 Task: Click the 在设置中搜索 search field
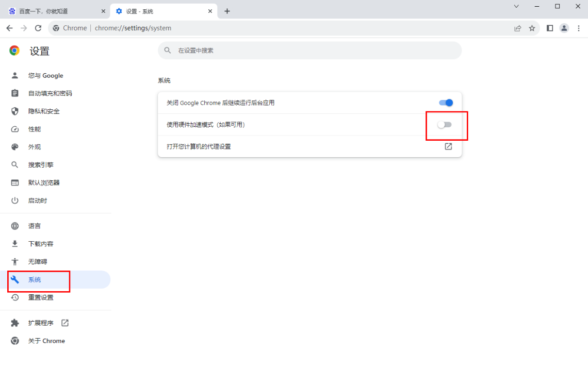click(x=310, y=51)
